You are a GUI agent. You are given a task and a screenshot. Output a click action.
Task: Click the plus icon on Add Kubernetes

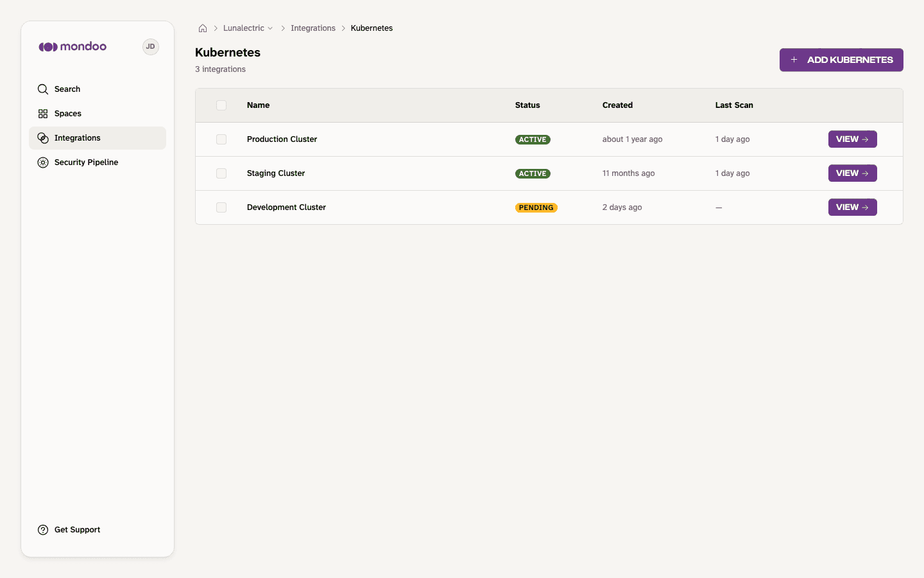[x=794, y=60]
